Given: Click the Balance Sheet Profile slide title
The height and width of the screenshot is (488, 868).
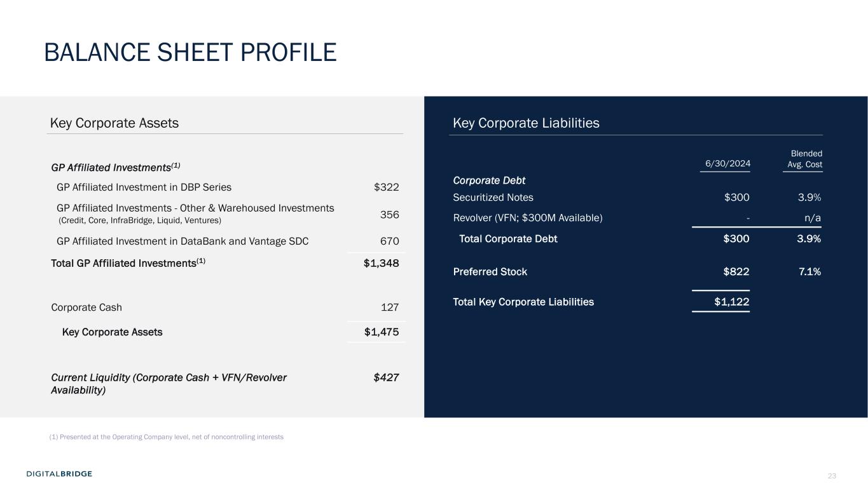Looking at the screenshot, I should (190, 52).
